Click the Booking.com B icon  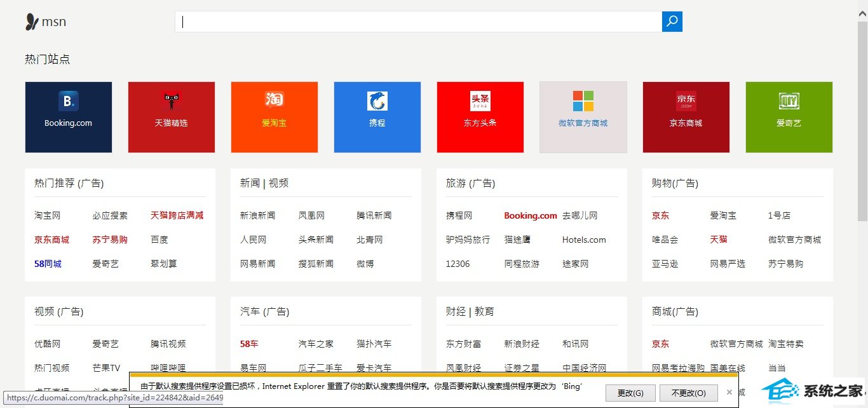tap(69, 101)
